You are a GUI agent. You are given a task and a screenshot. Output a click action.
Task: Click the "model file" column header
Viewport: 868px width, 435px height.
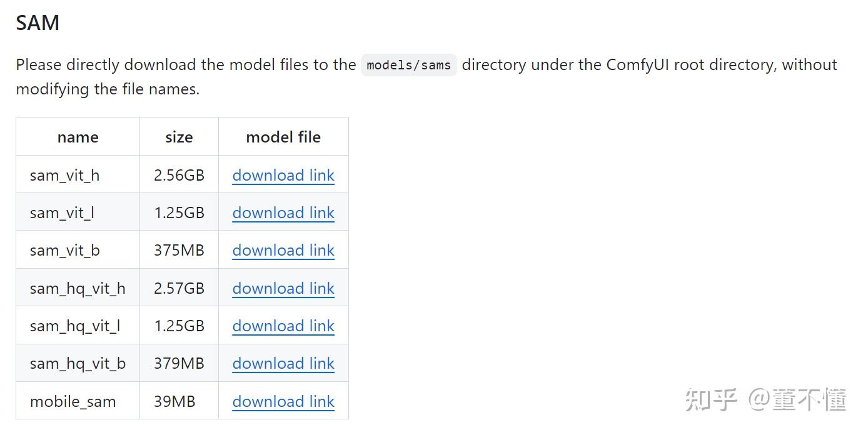[x=283, y=137]
